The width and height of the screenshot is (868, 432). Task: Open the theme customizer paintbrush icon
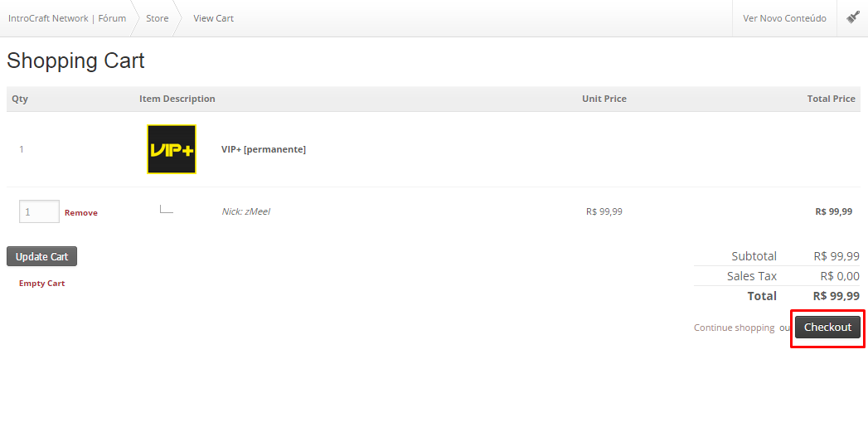tap(853, 17)
